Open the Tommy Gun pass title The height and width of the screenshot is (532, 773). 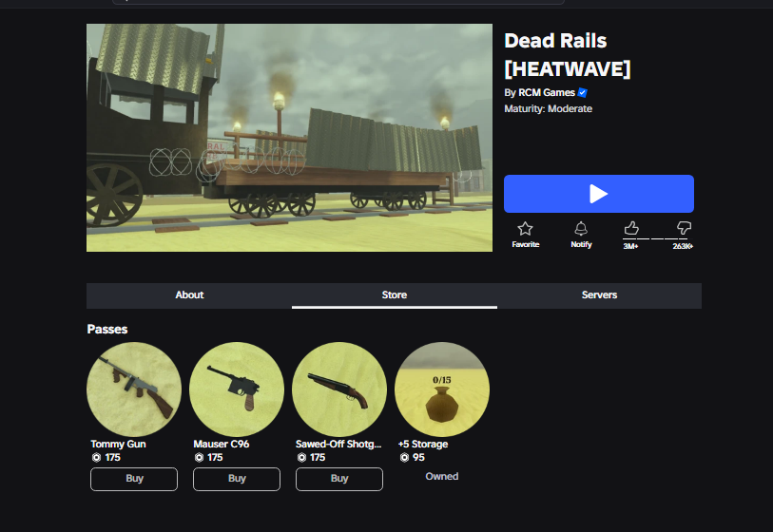pyautogui.click(x=118, y=444)
